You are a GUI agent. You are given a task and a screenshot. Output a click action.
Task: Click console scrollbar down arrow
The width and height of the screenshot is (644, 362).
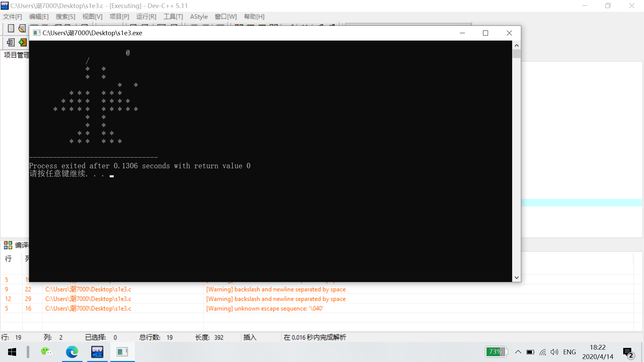point(517,278)
